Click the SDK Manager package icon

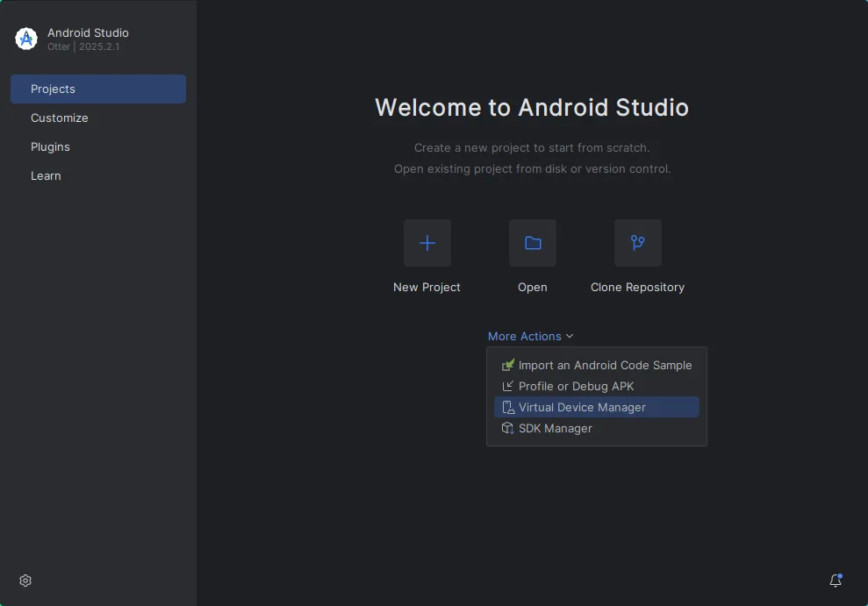508,428
